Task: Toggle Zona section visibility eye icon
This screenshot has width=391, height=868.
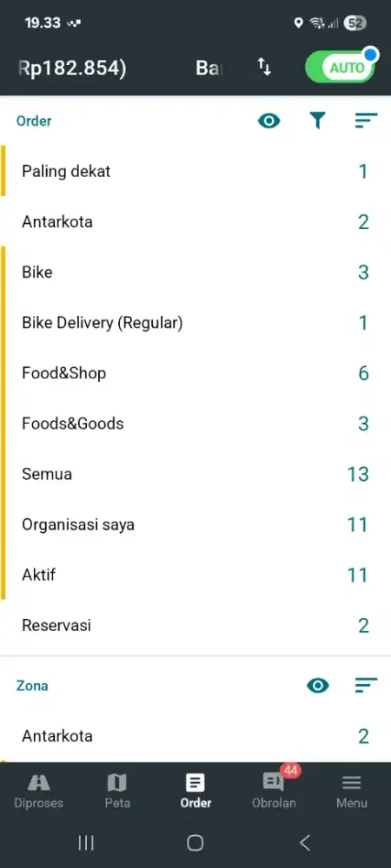Action: (318, 686)
